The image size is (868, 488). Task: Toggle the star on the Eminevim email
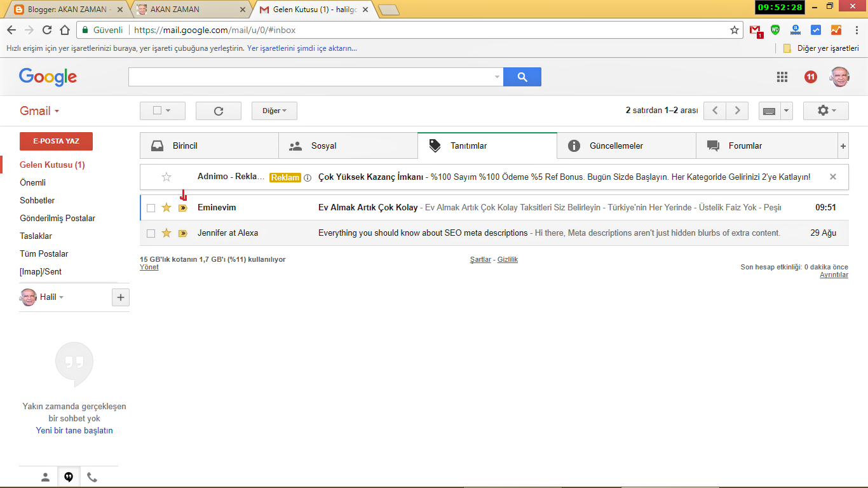click(x=166, y=208)
